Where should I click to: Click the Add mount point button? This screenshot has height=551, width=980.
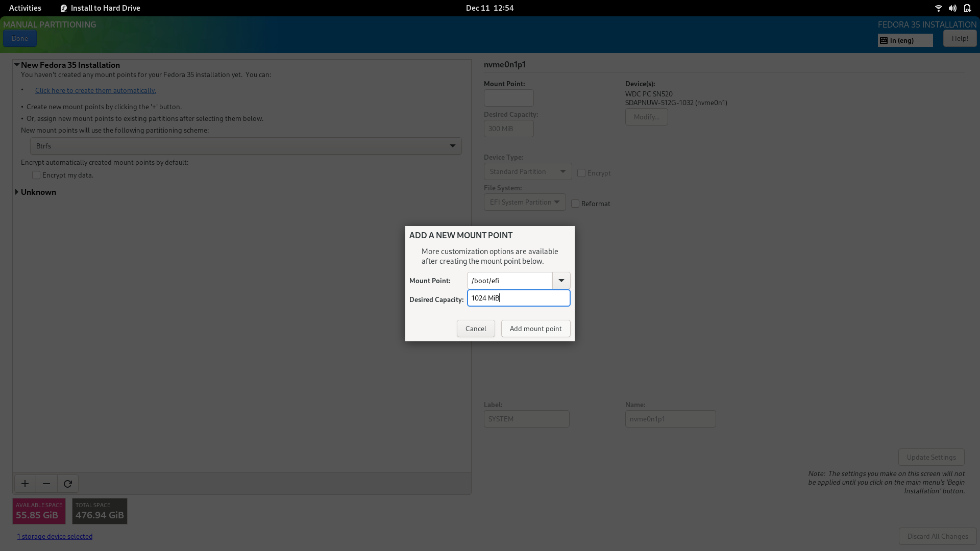click(x=535, y=329)
